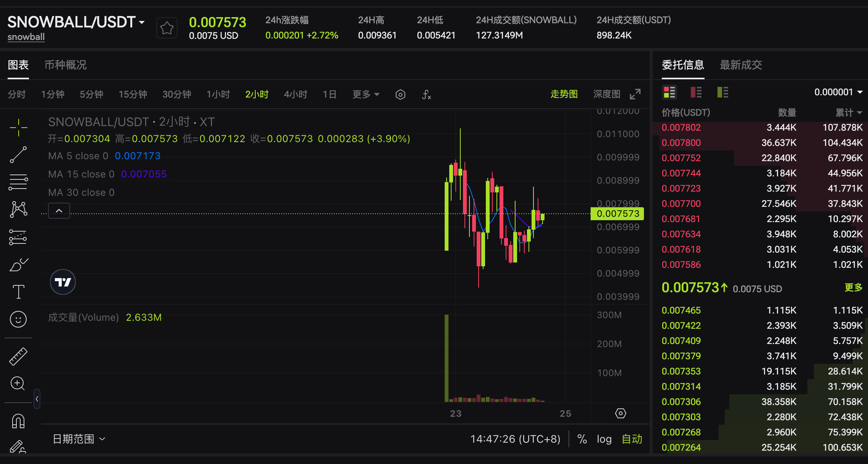Toggle bids-only order book view

[x=722, y=92]
